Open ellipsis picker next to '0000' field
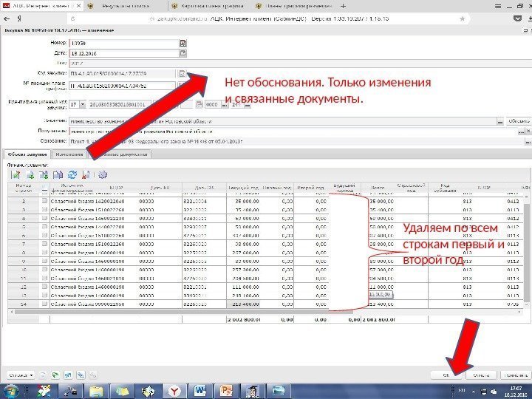The height and width of the screenshot is (399, 532). pyautogui.click(x=225, y=105)
